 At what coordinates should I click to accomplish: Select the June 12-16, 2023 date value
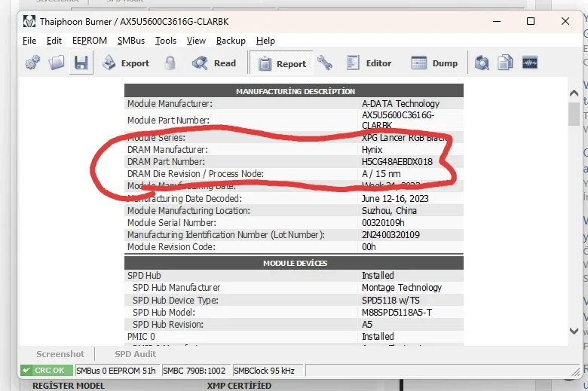pyautogui.click(x=395, y=198)
